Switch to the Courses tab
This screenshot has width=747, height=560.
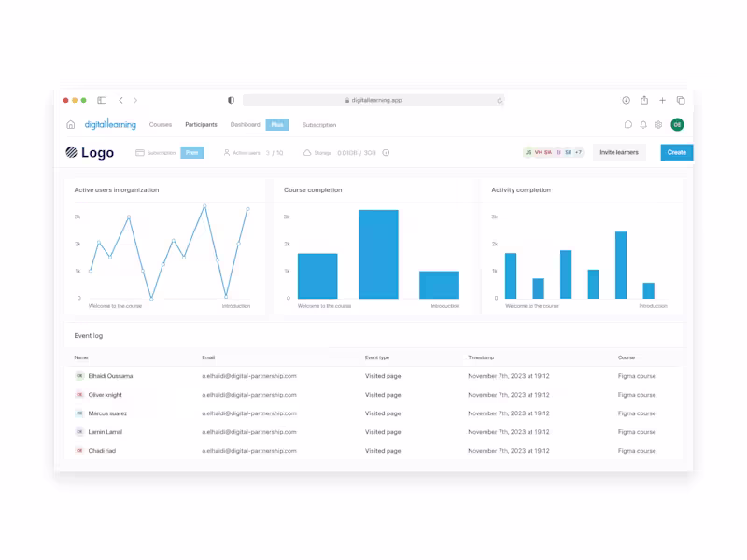(x=160, y=125)
